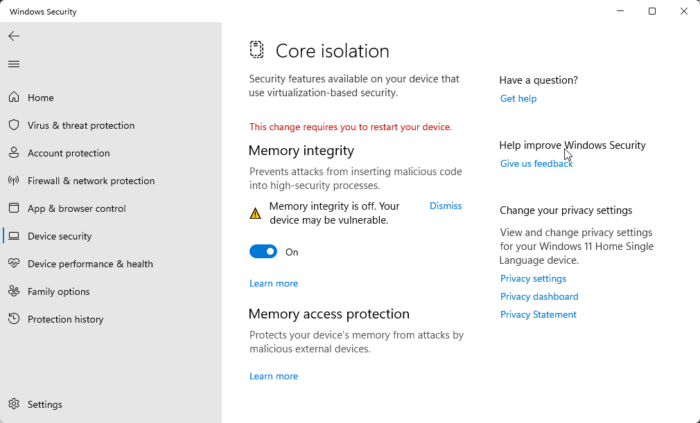
Task: Open Learn more under Memory integrity
Action: (273, 284)
